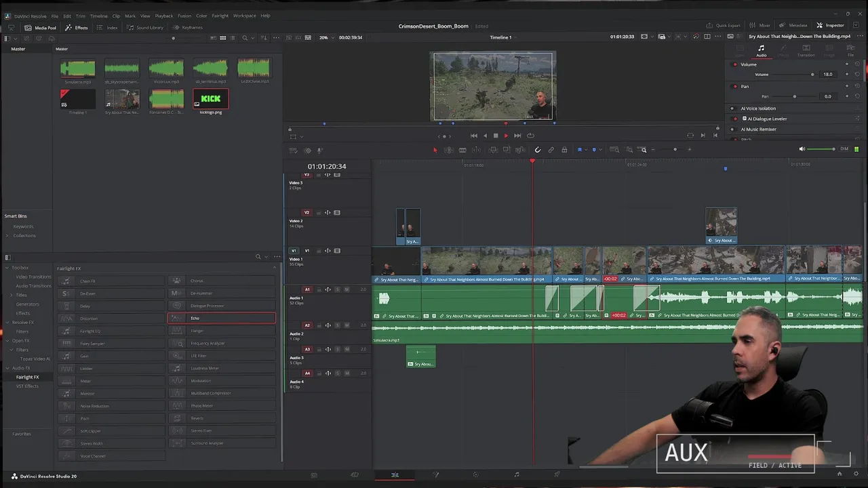Image resolution: width=868 pixels, height=488 pixels.
Task: Play in reverse in the viewer
Action: pyautogui.click(x=484, y=136)
